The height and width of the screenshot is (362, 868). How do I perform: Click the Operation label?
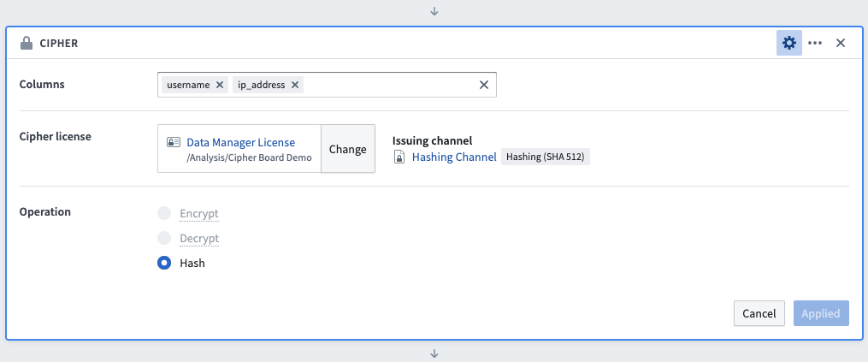click(x=44, y=211)
